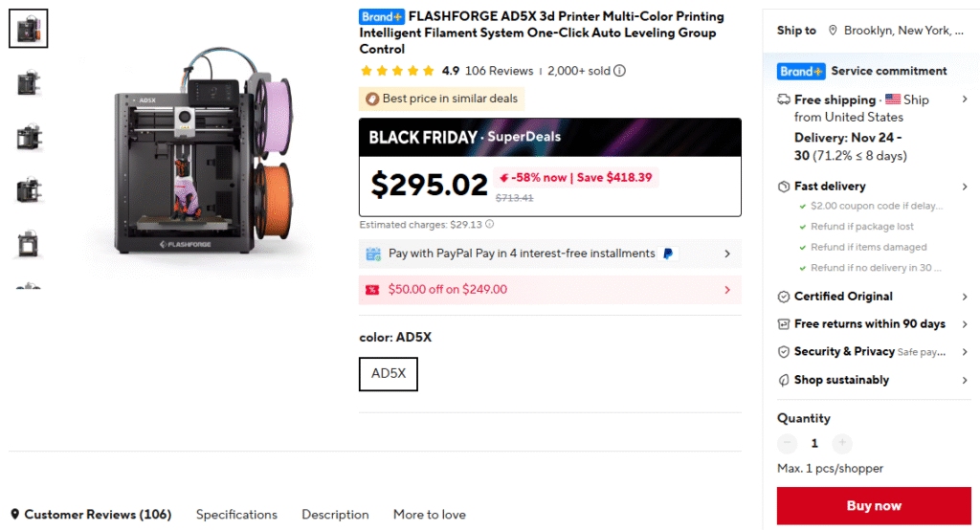Expand the PayPal installments details arrow
The height and width of the screenshot is (530, 980).
point(727,254)
